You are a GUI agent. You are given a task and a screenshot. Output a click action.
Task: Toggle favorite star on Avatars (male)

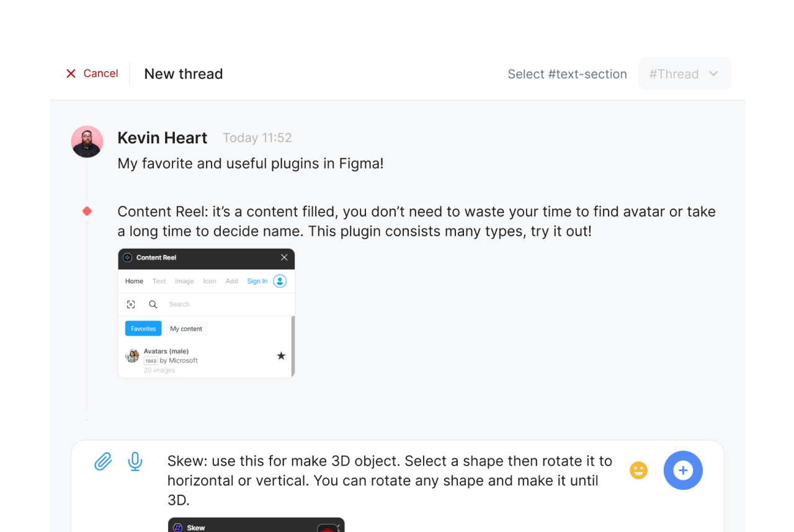281,356
